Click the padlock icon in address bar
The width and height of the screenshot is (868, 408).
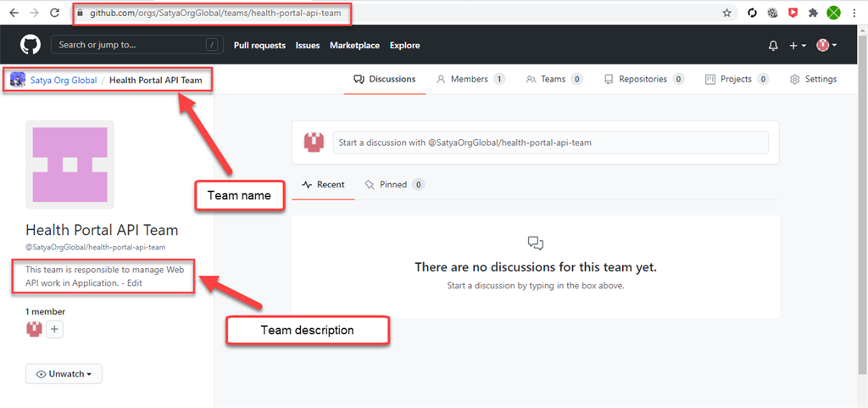[x=81, y=12]
